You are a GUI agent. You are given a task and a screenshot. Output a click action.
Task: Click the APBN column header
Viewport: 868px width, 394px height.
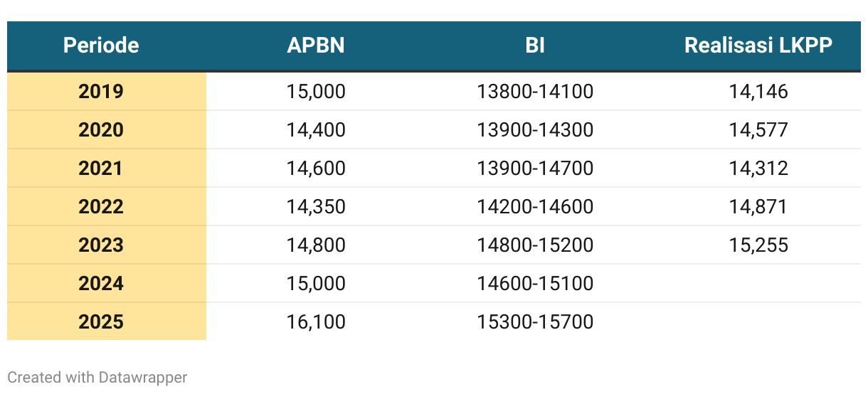(x=316, y=46)
